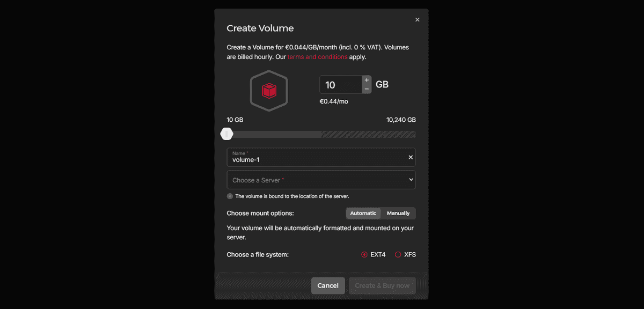Choose XFS file system radio button
Image resolution: width=644 pixels, height=309 pixels.
coord(398,255)
